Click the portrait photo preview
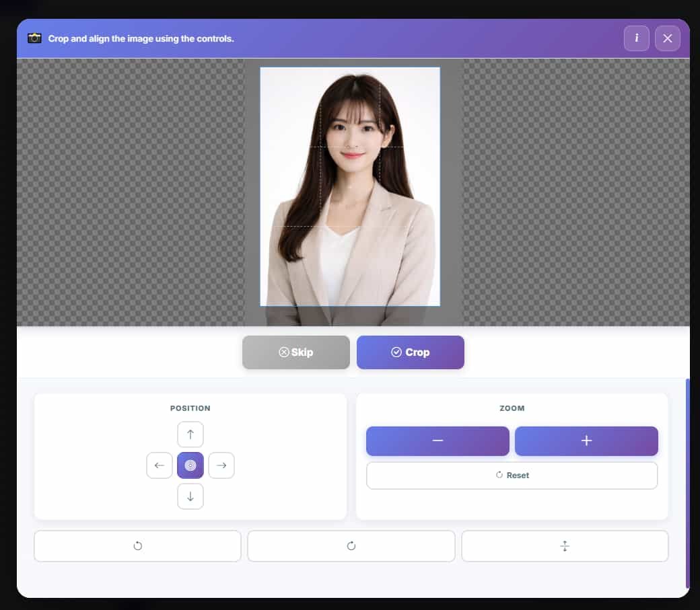Screen dimensions: 700x610 tap(350, 187)
